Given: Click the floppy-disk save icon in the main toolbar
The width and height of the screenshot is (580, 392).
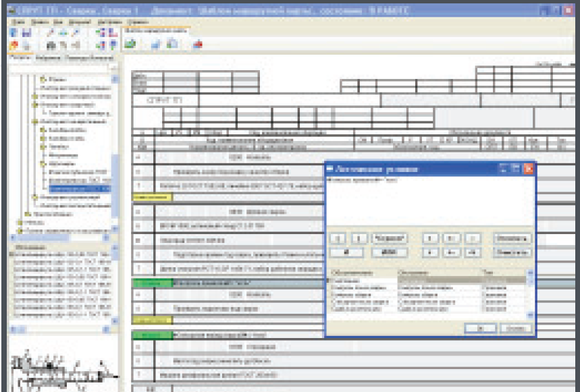Looking at the screenshot, I should (26, 32).
